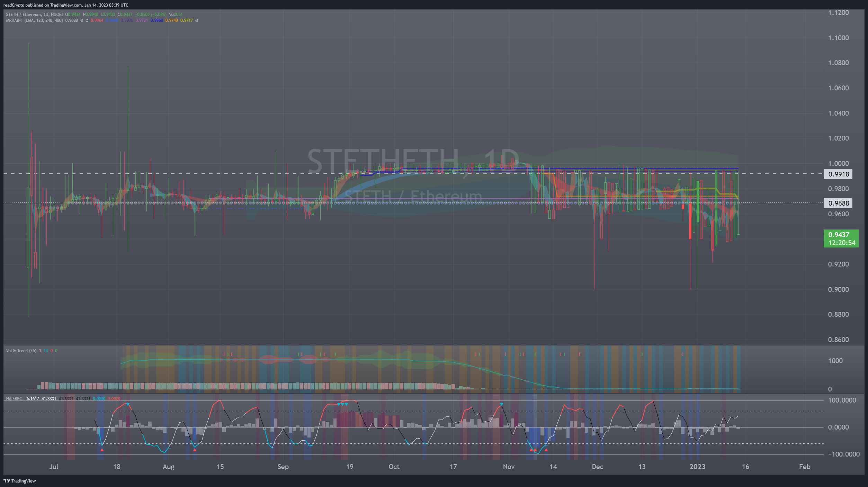Click the close value C0.9437 in the legend
This screenshot has width=868, height=487.
[125, 15]
